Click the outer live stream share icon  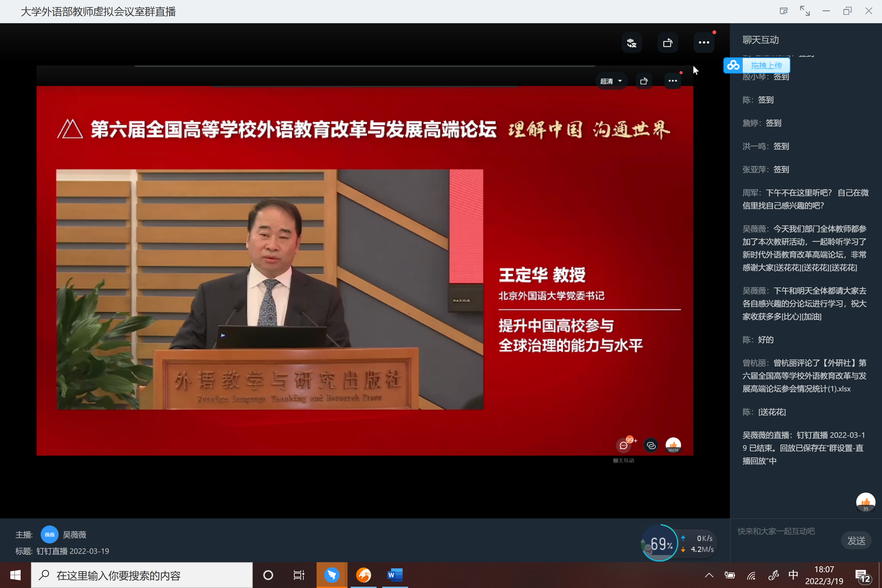pos(668,43)
